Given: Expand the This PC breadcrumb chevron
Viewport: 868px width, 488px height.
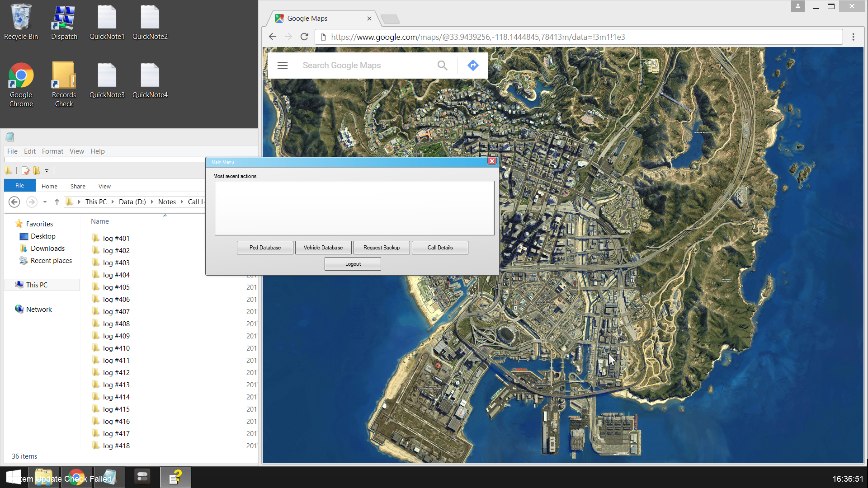Looking at the screenshot, I should click(x=113, y=202).
